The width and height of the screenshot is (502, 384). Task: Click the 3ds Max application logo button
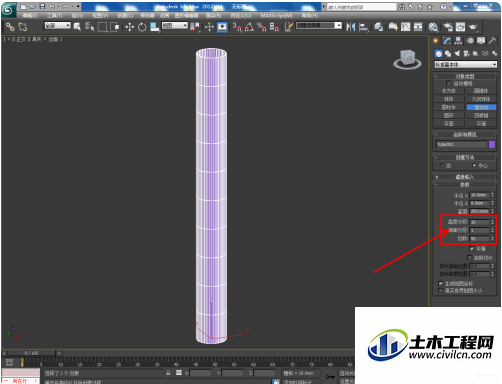7,10
